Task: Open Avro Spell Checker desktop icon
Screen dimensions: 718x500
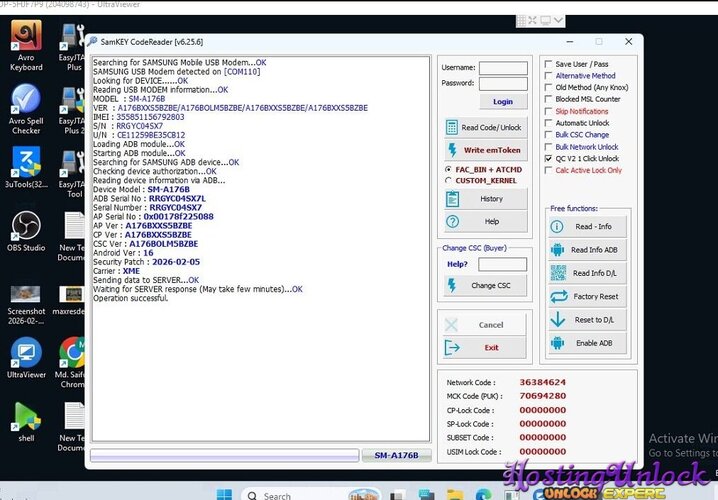Action: [x=26, y=109]
